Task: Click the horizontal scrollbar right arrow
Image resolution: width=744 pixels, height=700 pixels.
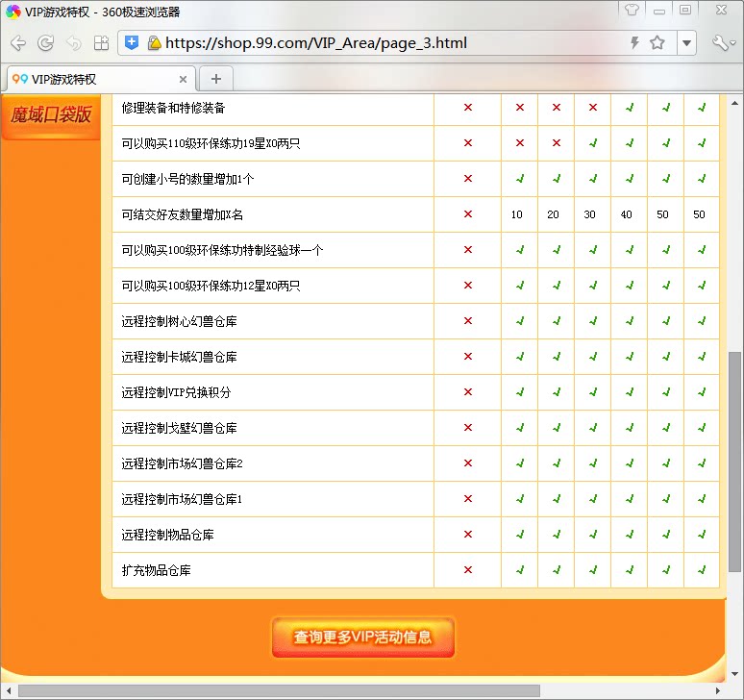Action: [717, 691]
